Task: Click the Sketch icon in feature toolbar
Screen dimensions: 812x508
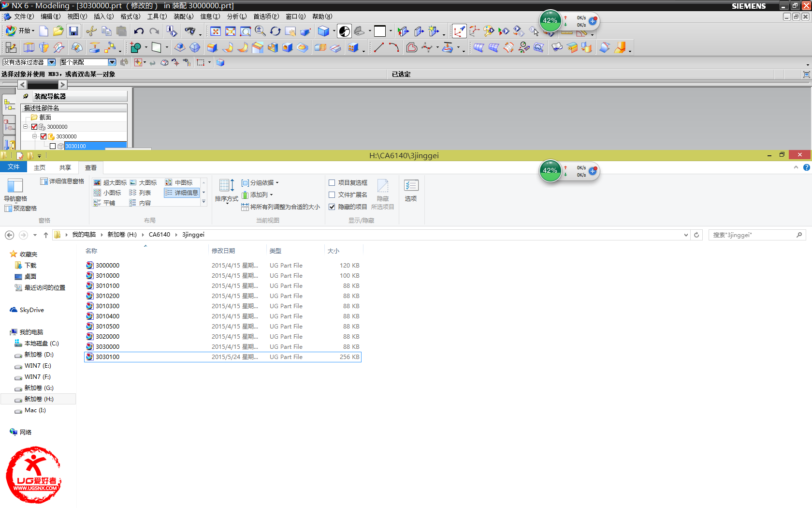Action: coord(11,47)
